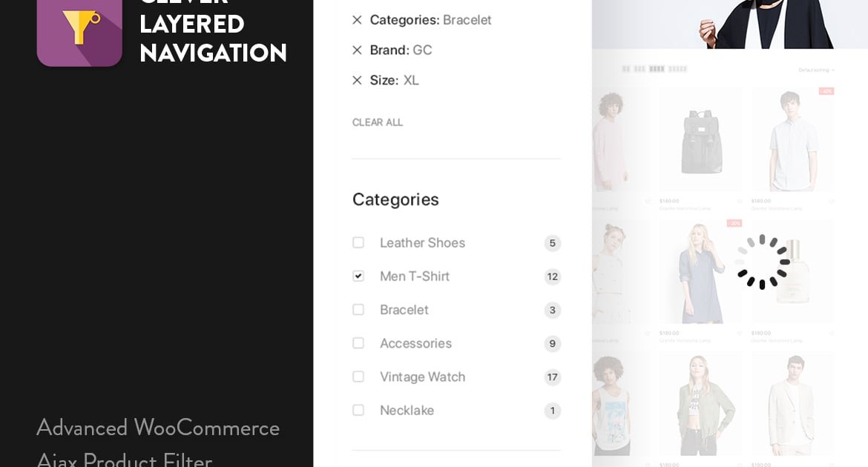Screen dimensions: 868x467
Task: Click the Clear All filters link
Action: (x=378, y=122)
